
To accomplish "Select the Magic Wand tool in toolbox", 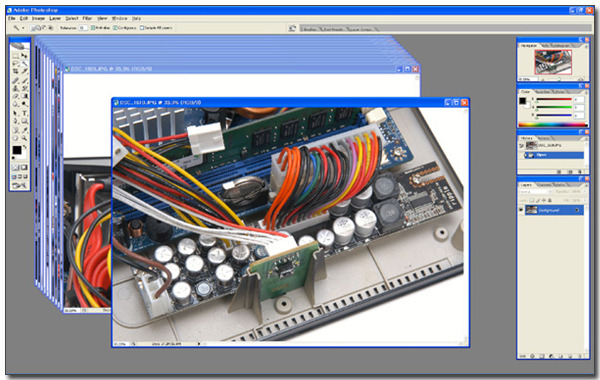I will point(24,64).
